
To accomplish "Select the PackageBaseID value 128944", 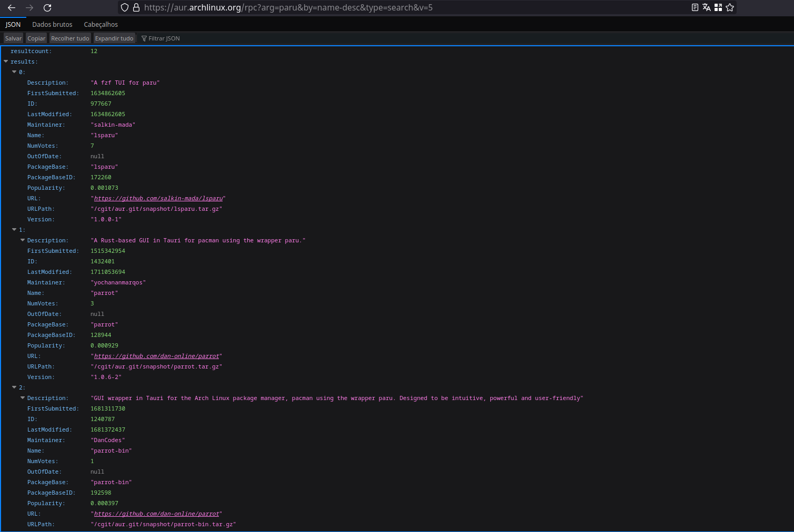I will pos(101,335).
